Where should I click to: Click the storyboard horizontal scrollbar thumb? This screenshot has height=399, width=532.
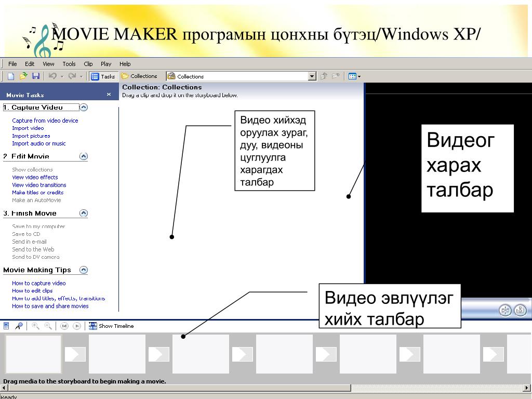tap(179, 388)
